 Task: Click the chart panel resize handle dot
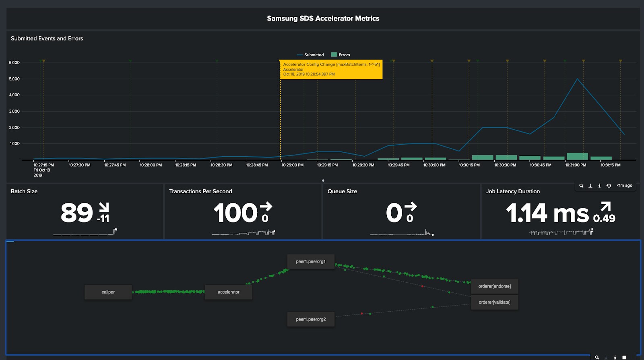point(323,180)
